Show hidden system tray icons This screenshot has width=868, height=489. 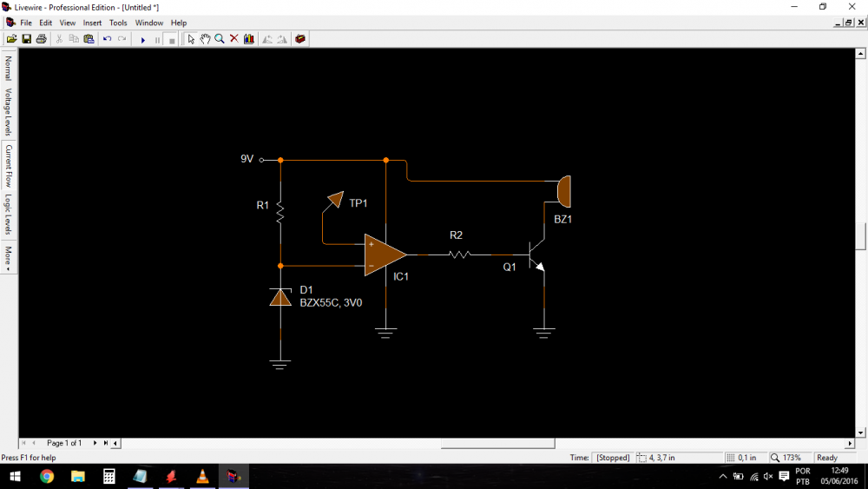(x=723, y=476)
